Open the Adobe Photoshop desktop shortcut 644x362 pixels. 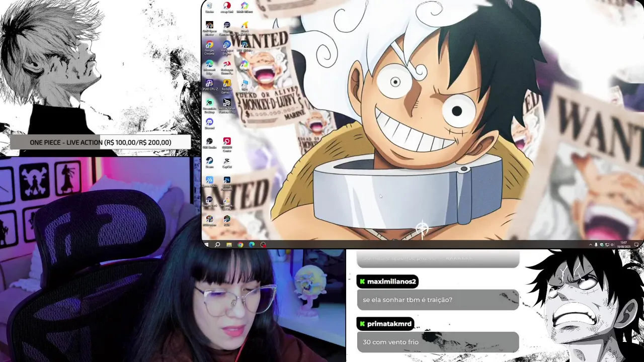227,183
